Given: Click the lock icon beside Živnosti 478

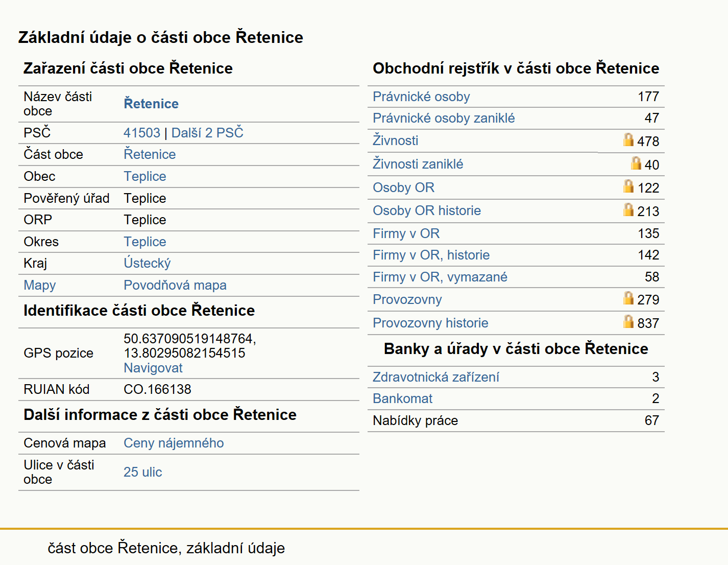Looking at the screenshot, I should tap(628, 139).
